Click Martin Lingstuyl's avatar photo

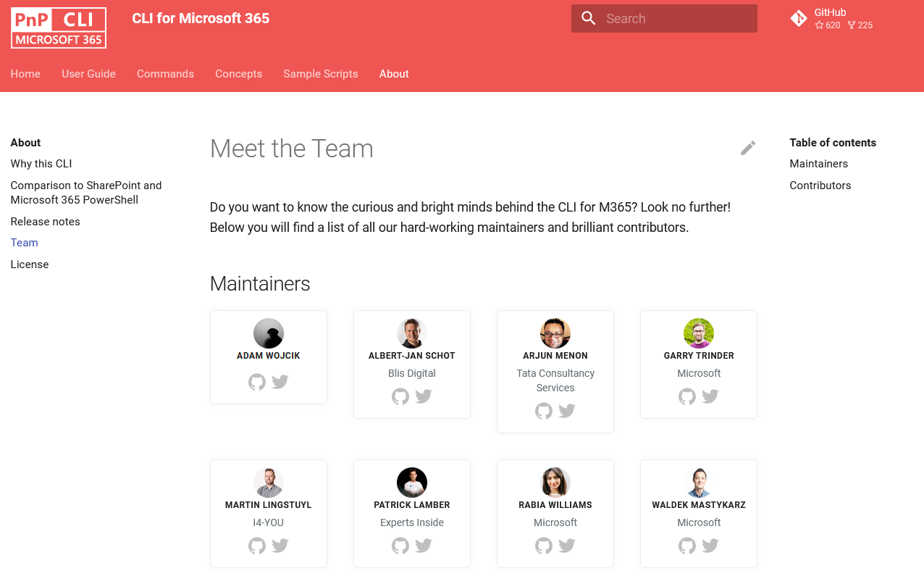click(269, 483)
